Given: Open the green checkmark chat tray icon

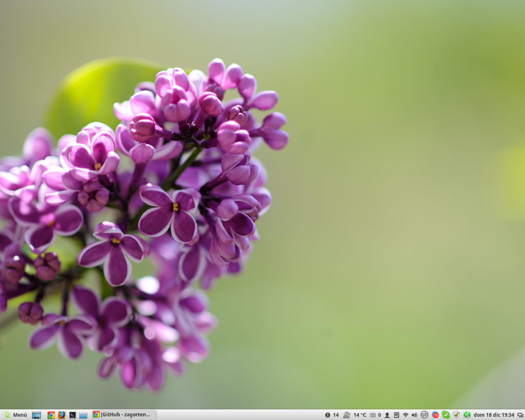Looking at the screenshot, I should coord(446,415).
